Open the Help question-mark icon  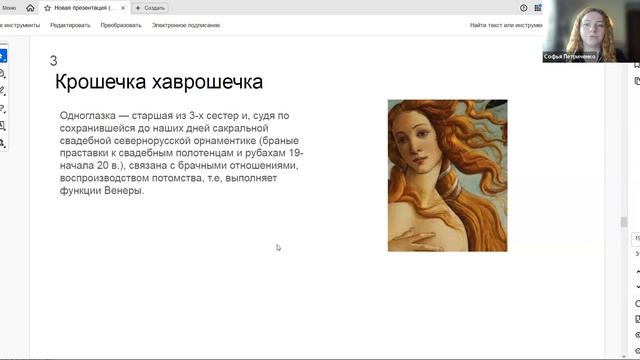coord(523,8)
